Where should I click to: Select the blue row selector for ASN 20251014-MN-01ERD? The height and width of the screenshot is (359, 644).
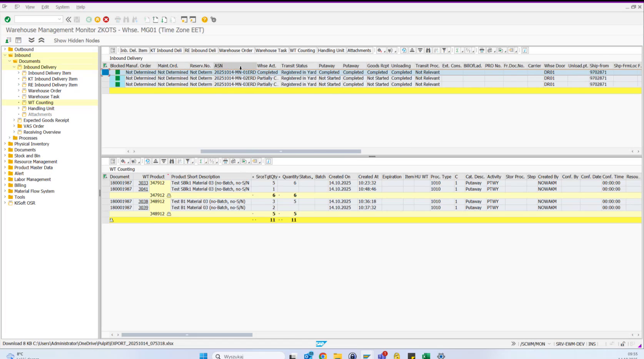[105, 72]
